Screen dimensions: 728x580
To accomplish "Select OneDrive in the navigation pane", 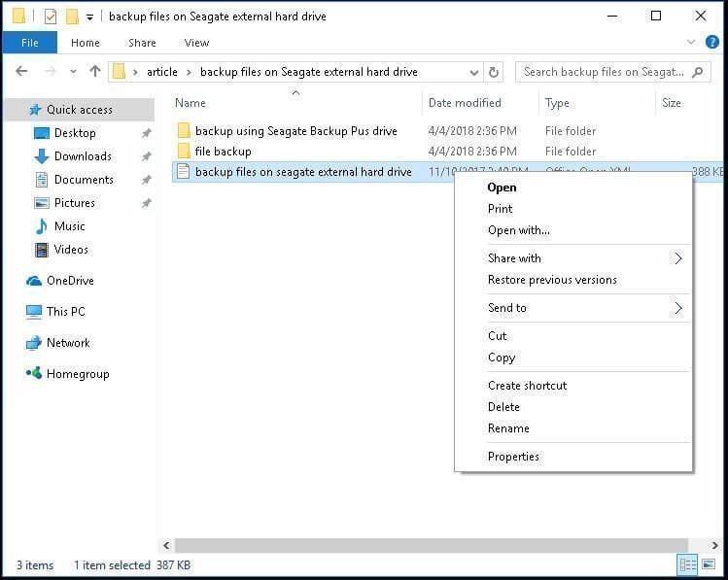I will pyautogui.click(x=70, y=281).
